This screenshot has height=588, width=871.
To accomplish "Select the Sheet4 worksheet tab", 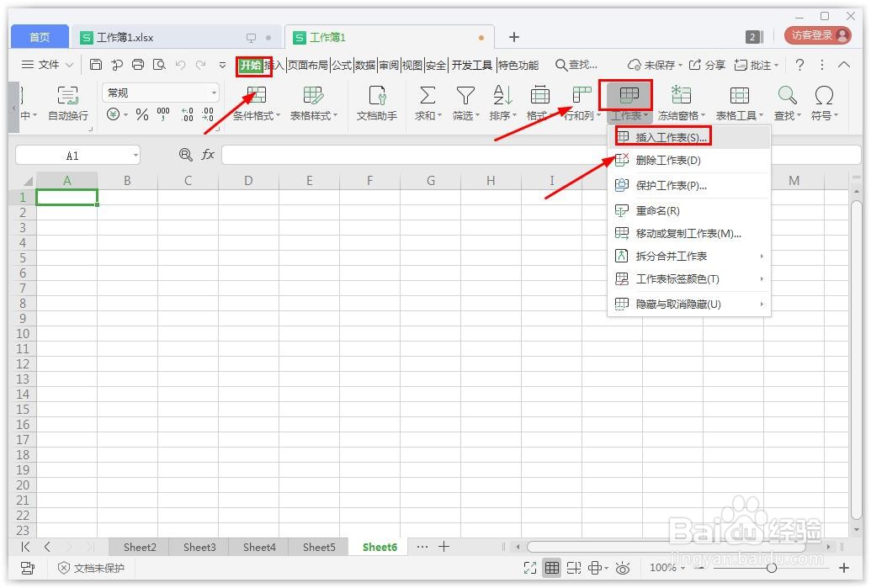I will tap(258, 547).
